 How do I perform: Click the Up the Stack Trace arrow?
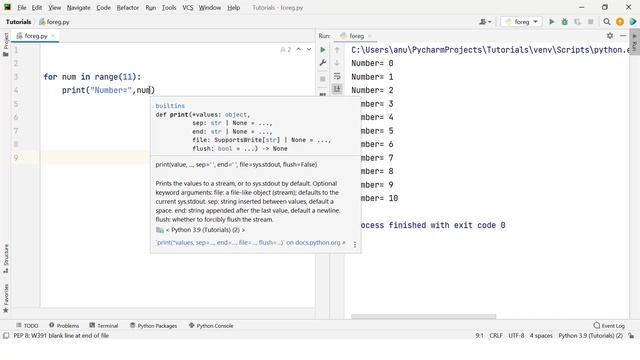coord(337,50)
